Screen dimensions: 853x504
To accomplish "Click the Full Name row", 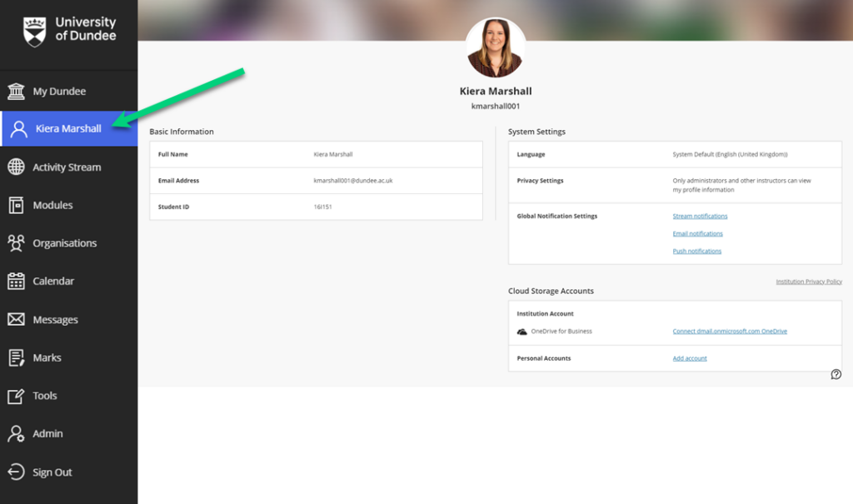I will click(316, 155).
